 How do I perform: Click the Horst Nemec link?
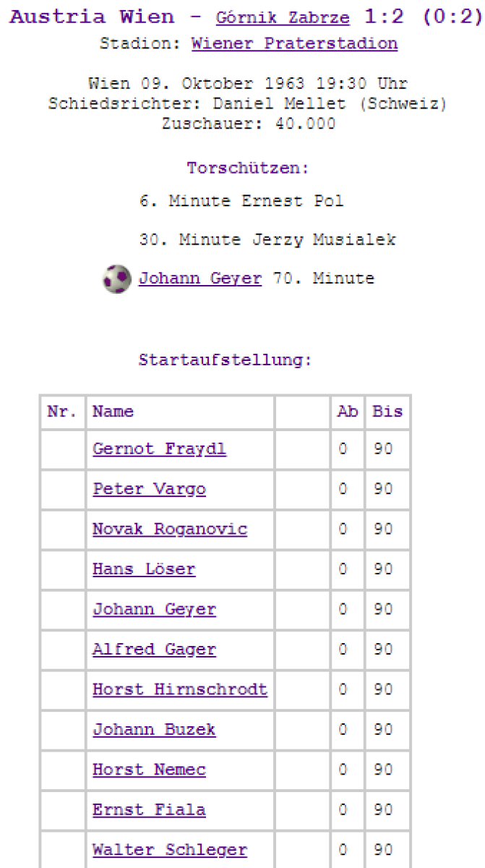point(149,770)
